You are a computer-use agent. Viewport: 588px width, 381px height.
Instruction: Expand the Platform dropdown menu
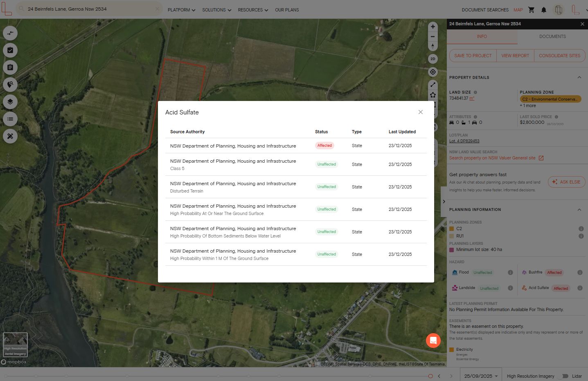181,10
